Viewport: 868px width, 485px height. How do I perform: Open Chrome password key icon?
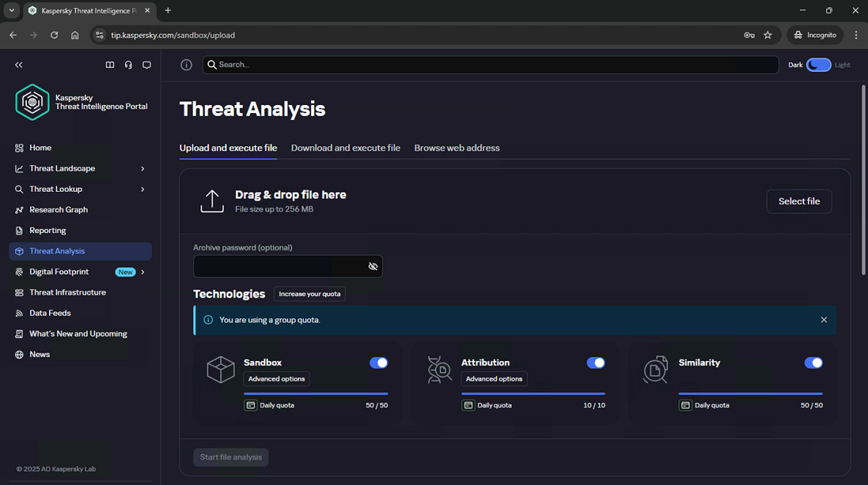pos(749,35)
